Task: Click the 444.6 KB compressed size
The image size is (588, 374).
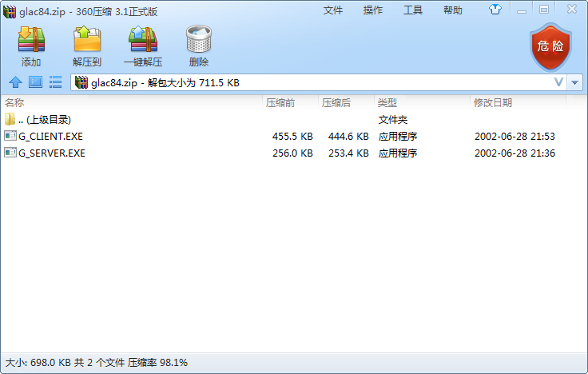Action: pyautogui.click(x=348, y=136)
